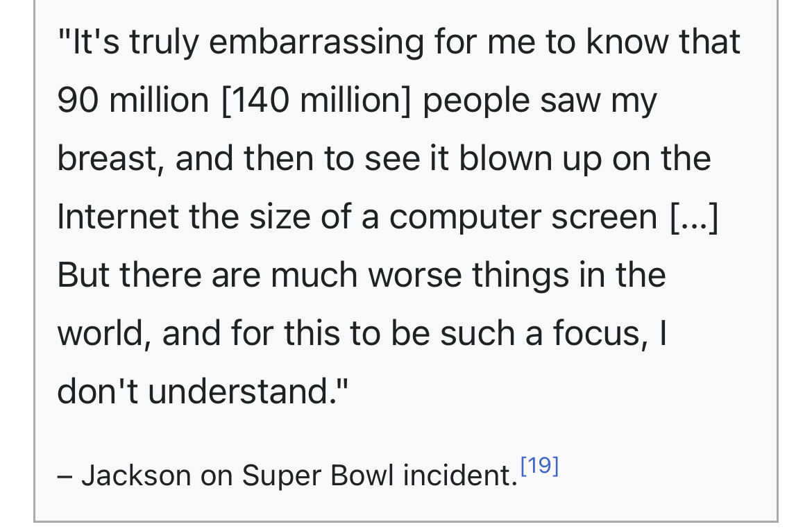Screen dimensions: 812x529
Task: Click the words 'It's truly' at quote start
Action: click(x=128, y=42)
